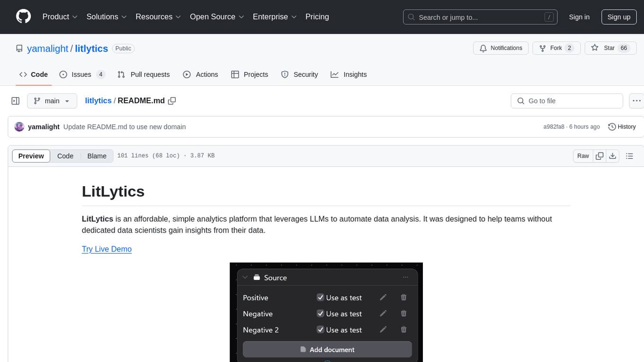This screenshot has width=644, height=362.
Task: Open the Insights tab
Action: point(349,74)
